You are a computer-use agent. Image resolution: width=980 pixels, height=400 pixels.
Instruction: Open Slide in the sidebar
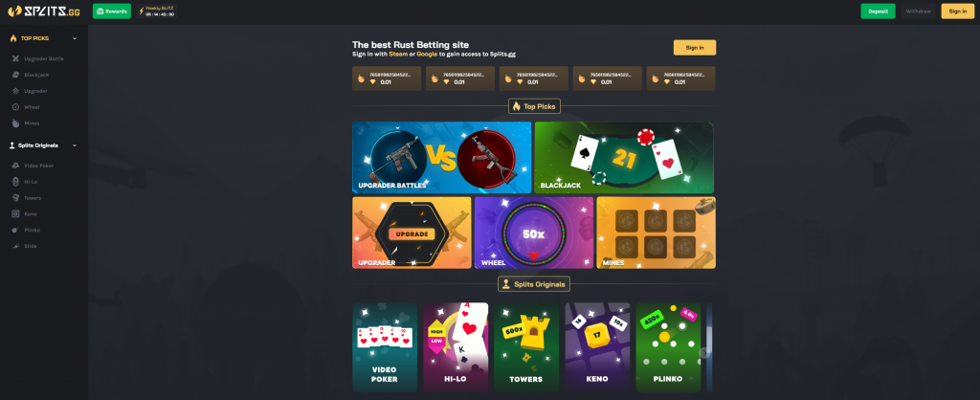31,246
